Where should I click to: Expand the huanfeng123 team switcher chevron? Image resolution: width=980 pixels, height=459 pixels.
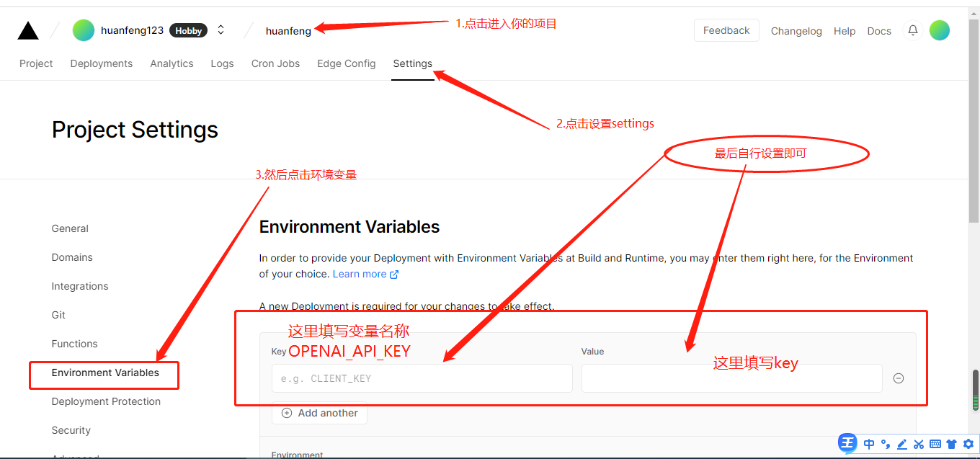(x=220, y=30)
